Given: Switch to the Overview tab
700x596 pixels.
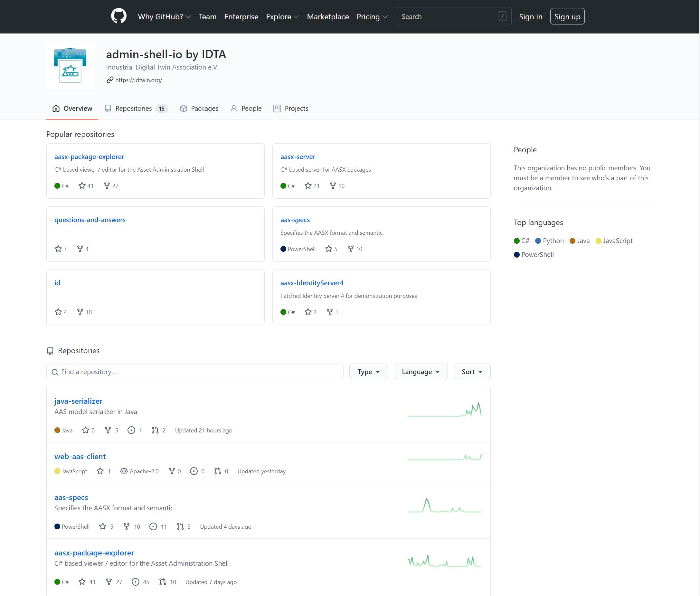Looking at the screenshot, I should coord(72,109).
